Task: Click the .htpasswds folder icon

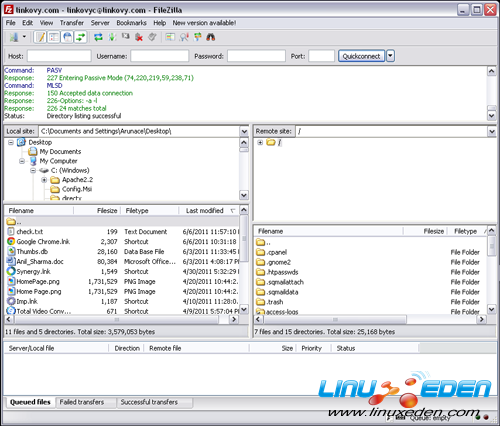Action: coord(260,272)
